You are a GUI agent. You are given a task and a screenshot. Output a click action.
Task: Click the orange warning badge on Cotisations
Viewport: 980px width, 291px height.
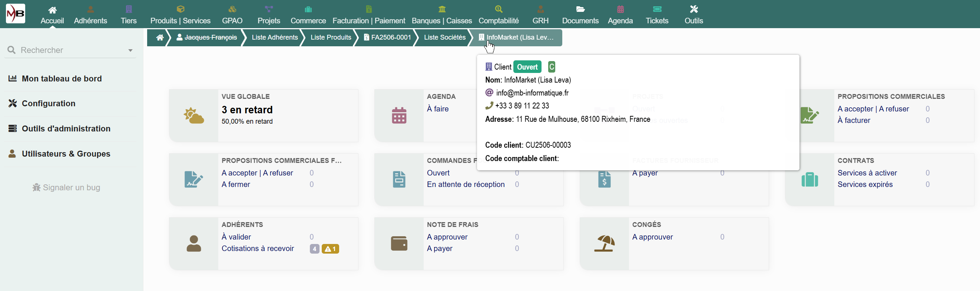point(330,249)
